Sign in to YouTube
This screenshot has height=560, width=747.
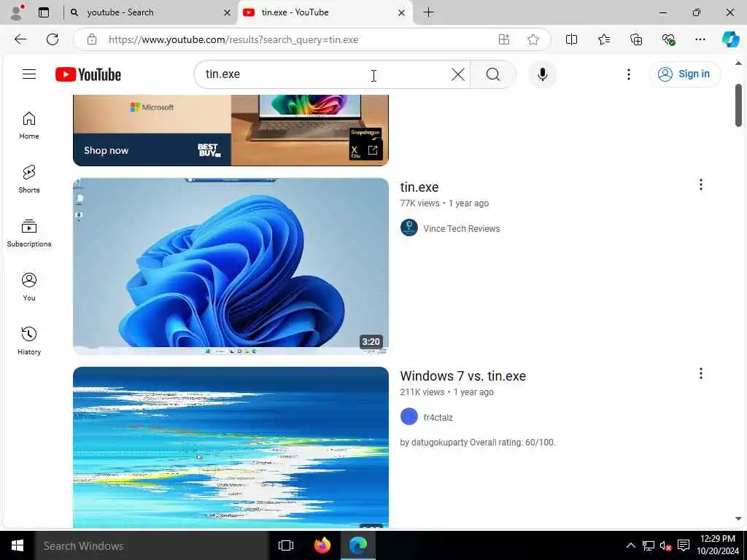coord(684,74)
